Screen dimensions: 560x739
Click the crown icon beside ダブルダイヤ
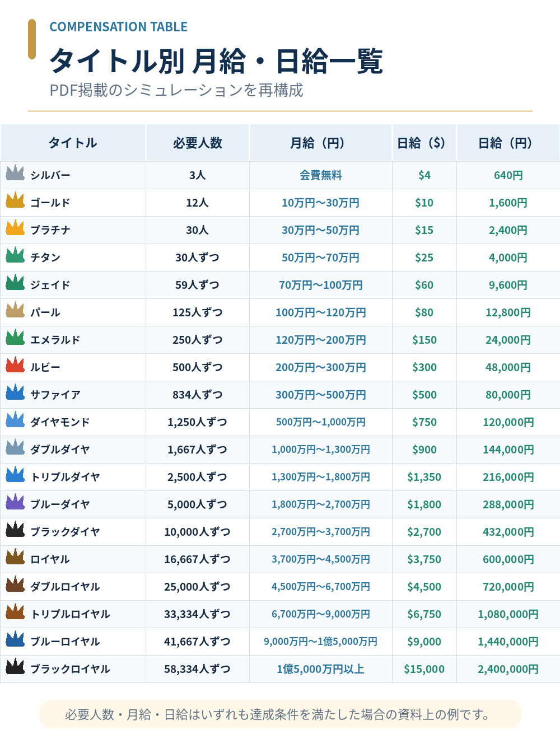[x=15, y=447]
